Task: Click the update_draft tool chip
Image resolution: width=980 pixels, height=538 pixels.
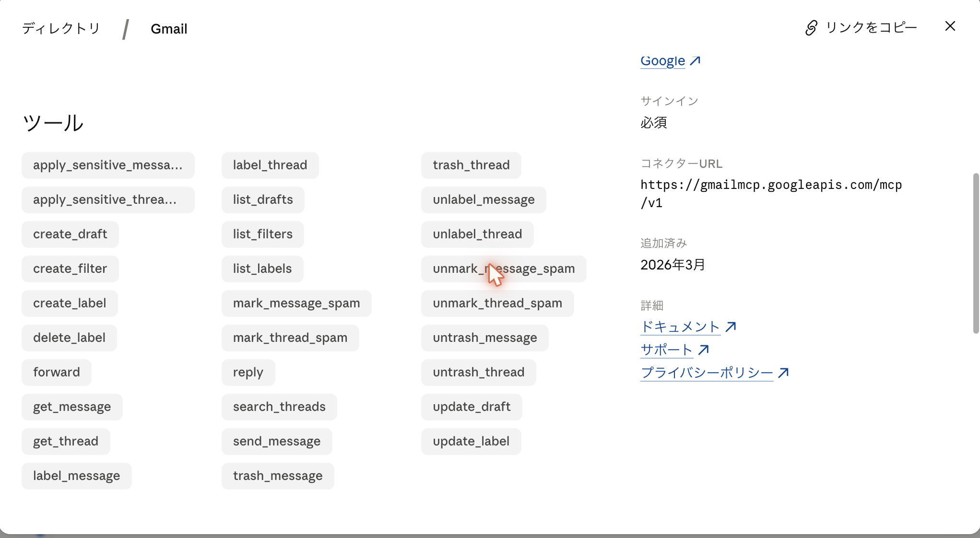Action: [472, 407]
